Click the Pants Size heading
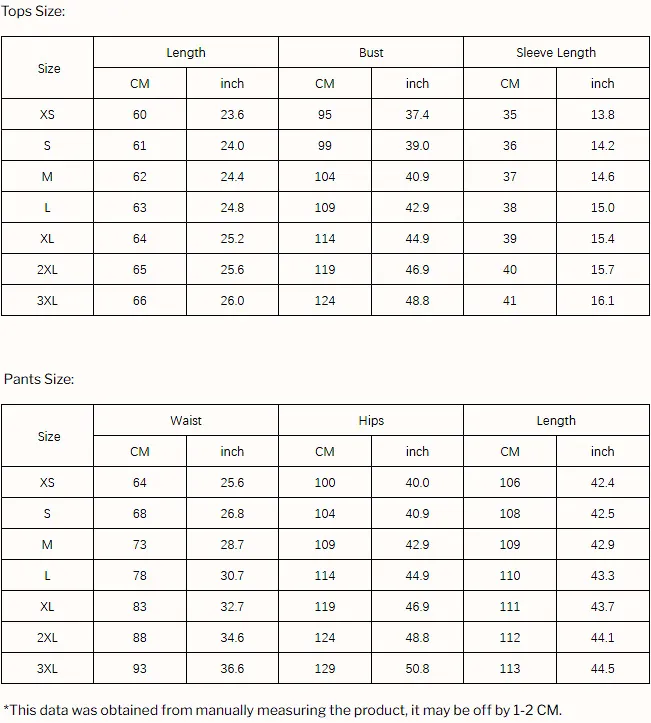The height and width of the screenshot is (723, 651). (39, 379)
